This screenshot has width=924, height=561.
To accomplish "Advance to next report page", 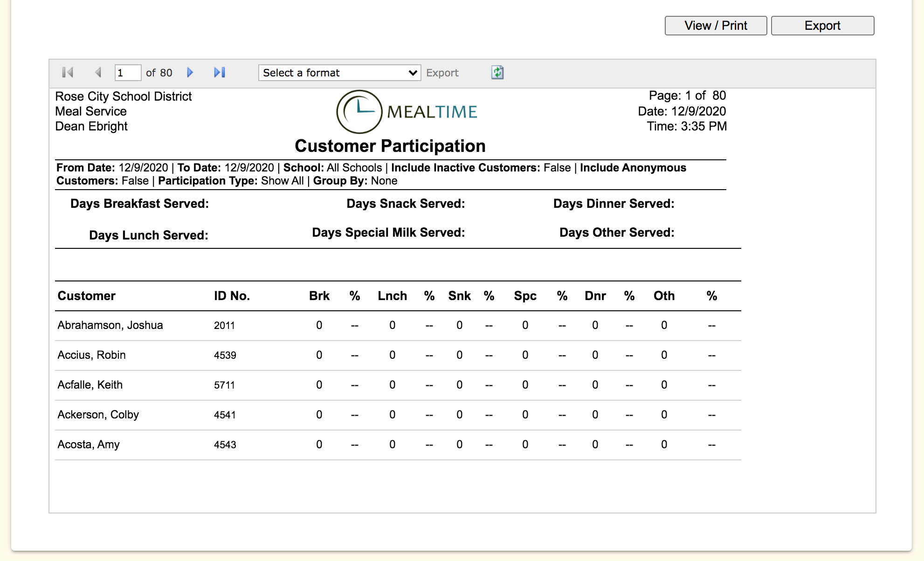I will [x=190, y=73].
